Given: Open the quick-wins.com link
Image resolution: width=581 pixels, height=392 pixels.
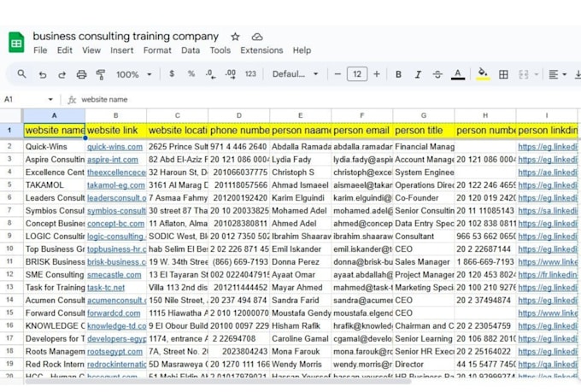Looking at the screenshot, I should coord(114,147).
